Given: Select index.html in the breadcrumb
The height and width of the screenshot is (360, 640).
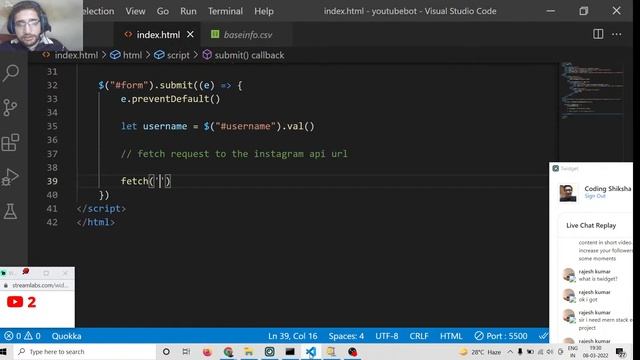Looking at the screenshot, I should (76, 55).
